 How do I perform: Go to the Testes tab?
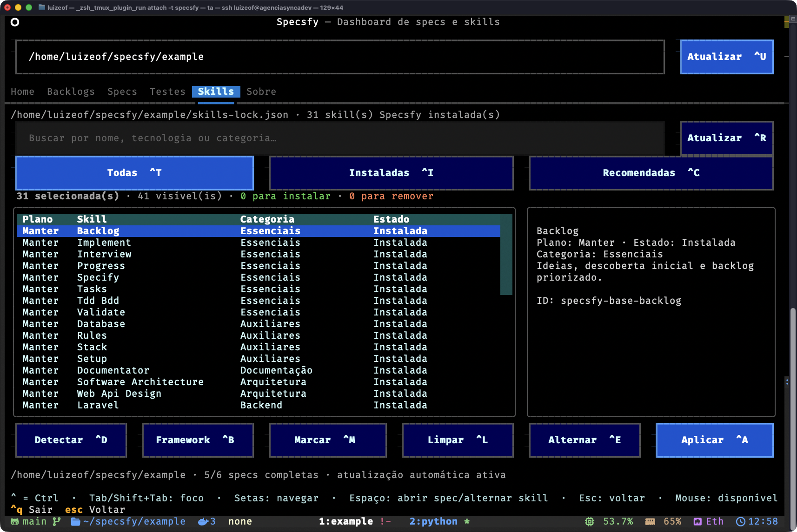[167, 92]
